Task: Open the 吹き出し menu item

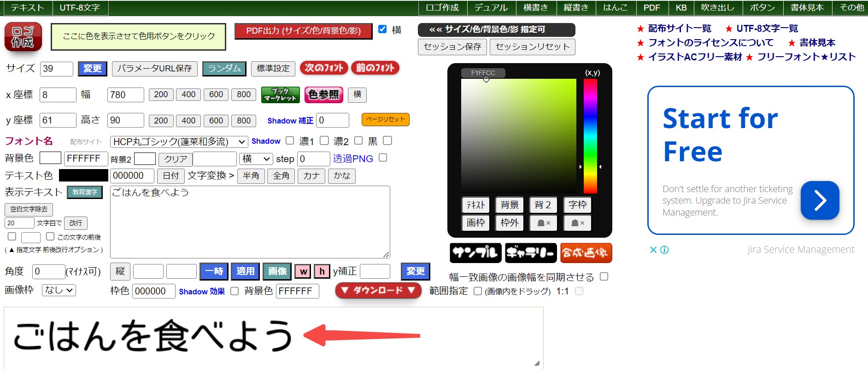Action: point(717,8)
